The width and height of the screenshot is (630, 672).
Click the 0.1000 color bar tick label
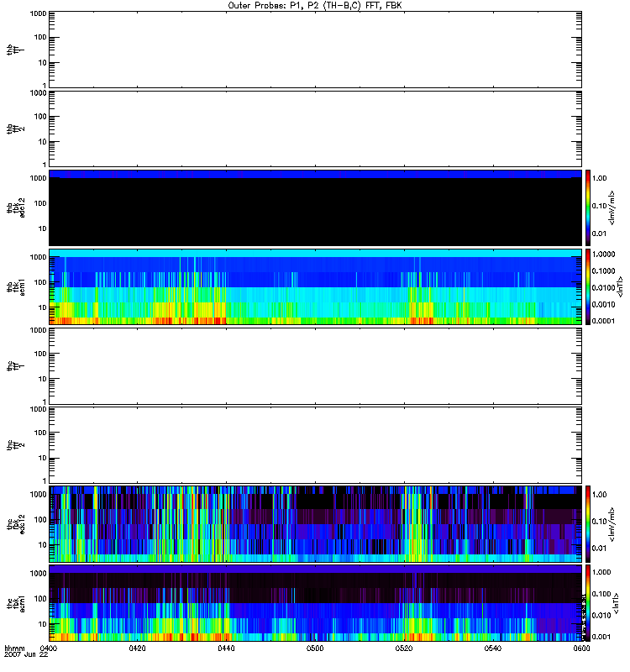coord(603,270)
